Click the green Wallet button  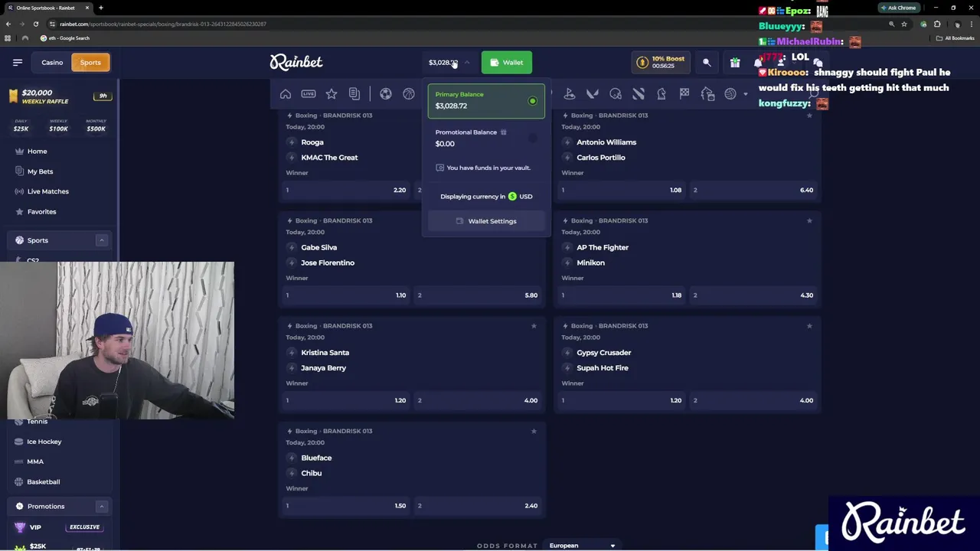click(x=507, y=63)
